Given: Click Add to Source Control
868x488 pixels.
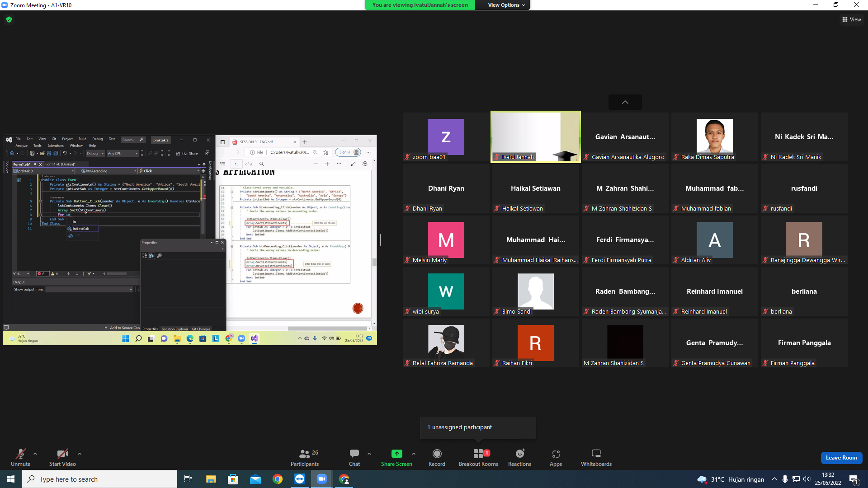Looking at the screenshot, I should 122,328.
